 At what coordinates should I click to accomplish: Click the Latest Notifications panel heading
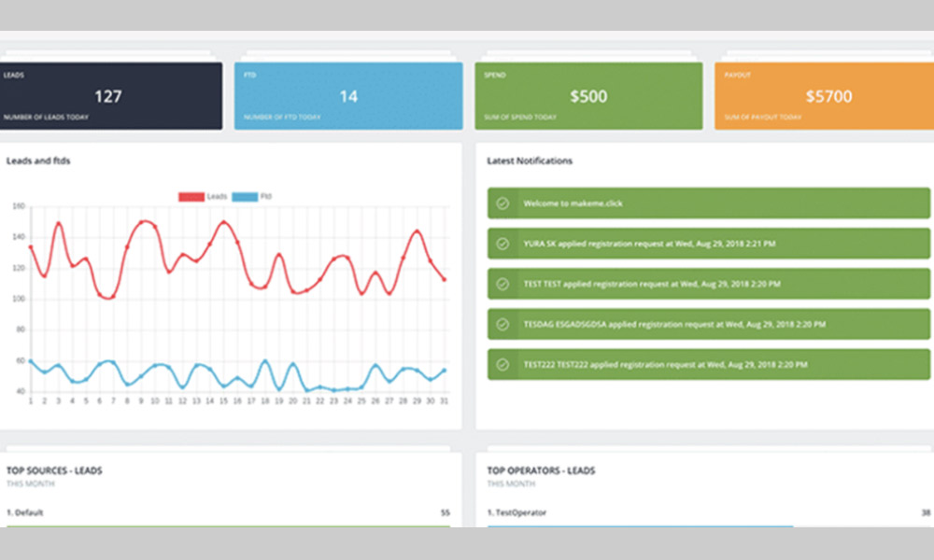point(530,161)
